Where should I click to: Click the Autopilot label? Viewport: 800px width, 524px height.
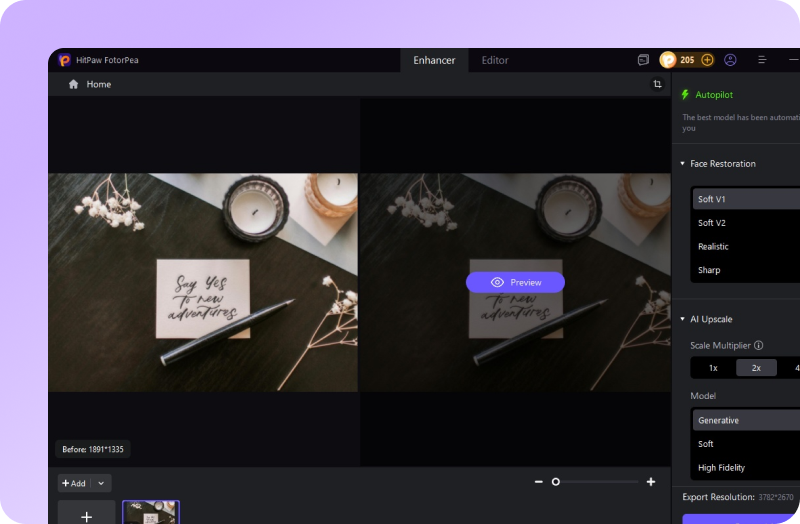(714, 95)
